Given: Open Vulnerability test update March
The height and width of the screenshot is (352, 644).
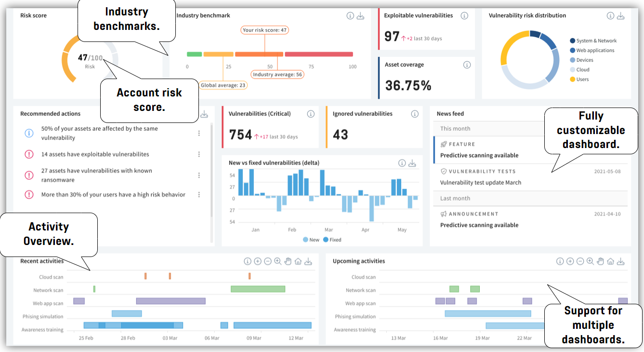Looking at the screenshot, I should pos(482,182).
